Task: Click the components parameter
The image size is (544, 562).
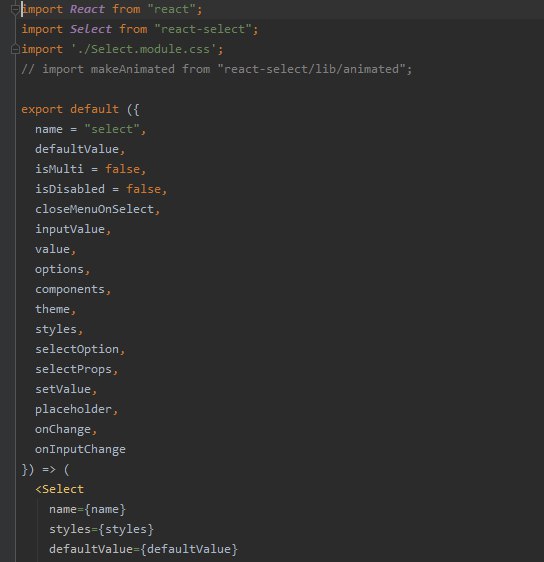Action: click(x=70, y=289)
